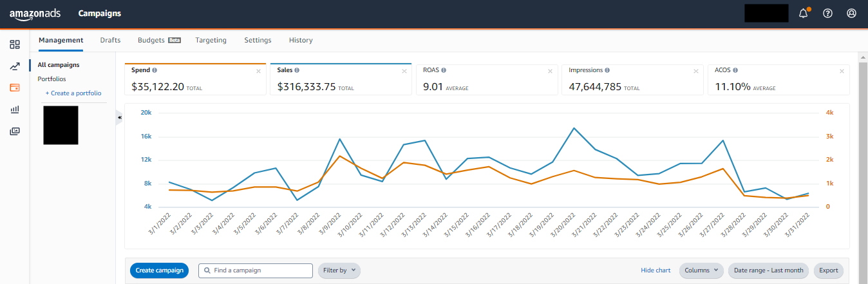Remove the Impressions metric card
This screenshot has width=868, height=284.
(x=696, y=71)
